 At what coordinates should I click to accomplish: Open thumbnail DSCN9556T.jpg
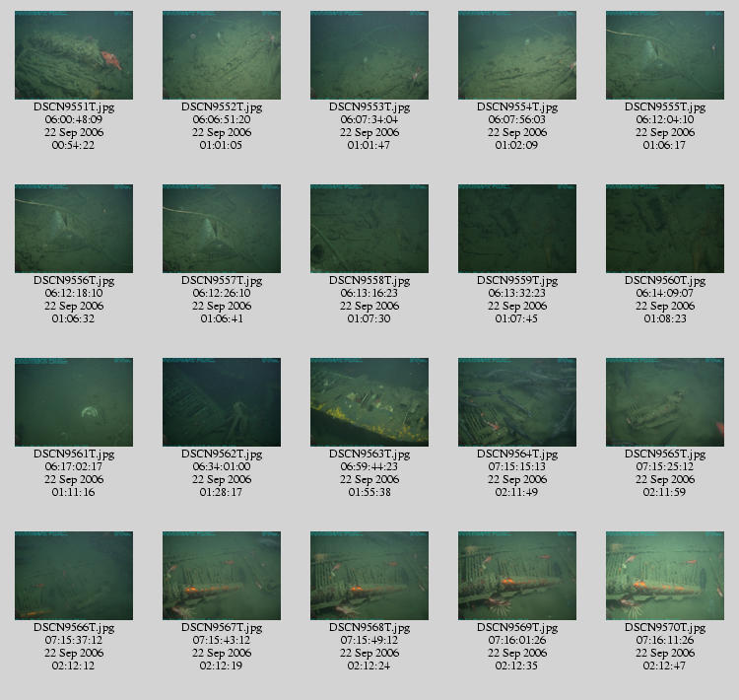click(x=74, y=229)
